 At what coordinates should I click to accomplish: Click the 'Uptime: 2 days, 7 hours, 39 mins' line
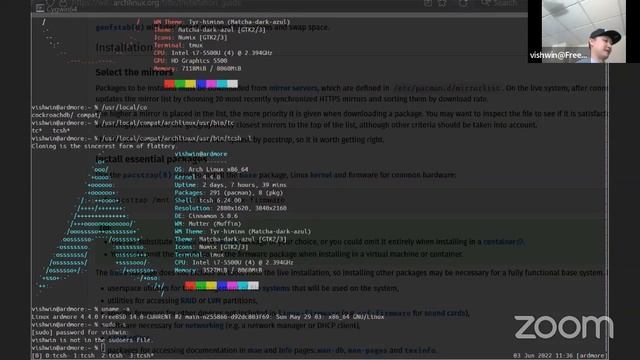point(230,185)
